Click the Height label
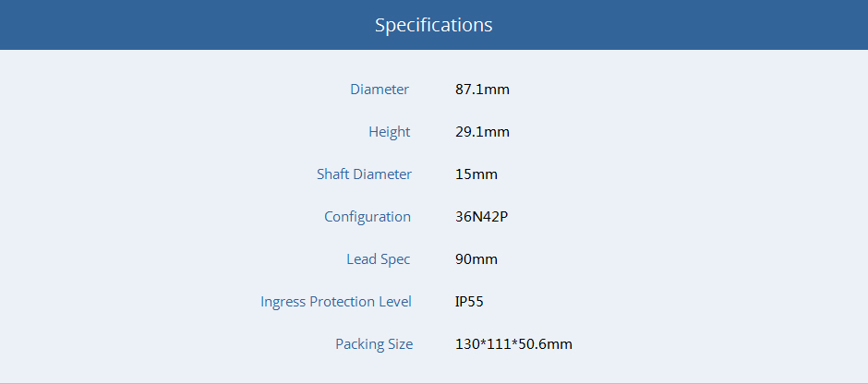 (x=389, y=132)
